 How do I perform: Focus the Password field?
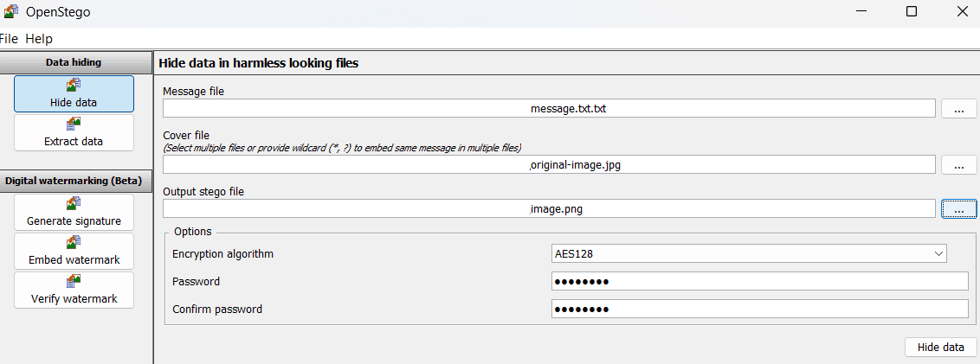click(x=759, y=281)
